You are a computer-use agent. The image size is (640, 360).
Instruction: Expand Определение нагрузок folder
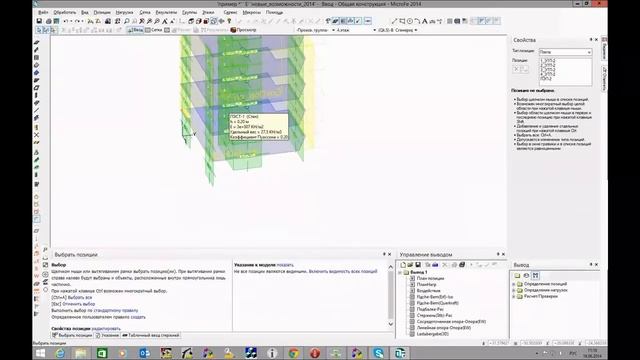pyautogui.click(x=513, y=290)
